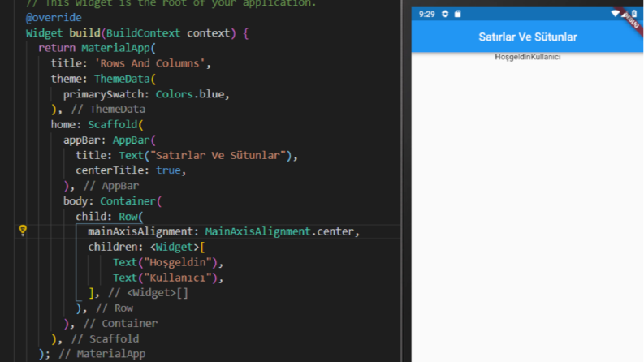Click the // Scaffold closing comment
644x362 pixels.
[x=105, y=338]
